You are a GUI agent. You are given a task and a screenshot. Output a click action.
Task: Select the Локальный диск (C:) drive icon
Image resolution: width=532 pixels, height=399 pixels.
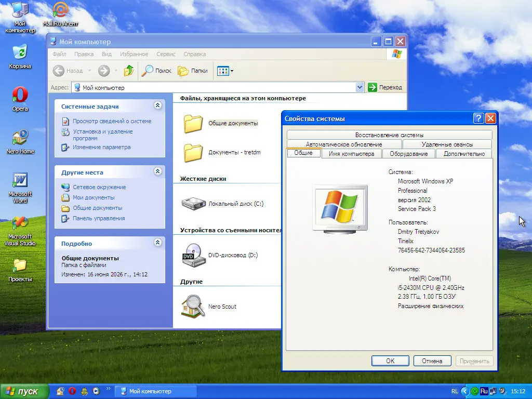193,204
